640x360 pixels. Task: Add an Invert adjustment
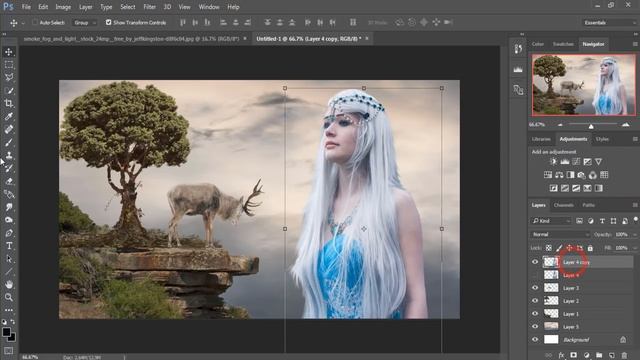tap(553, 188)
